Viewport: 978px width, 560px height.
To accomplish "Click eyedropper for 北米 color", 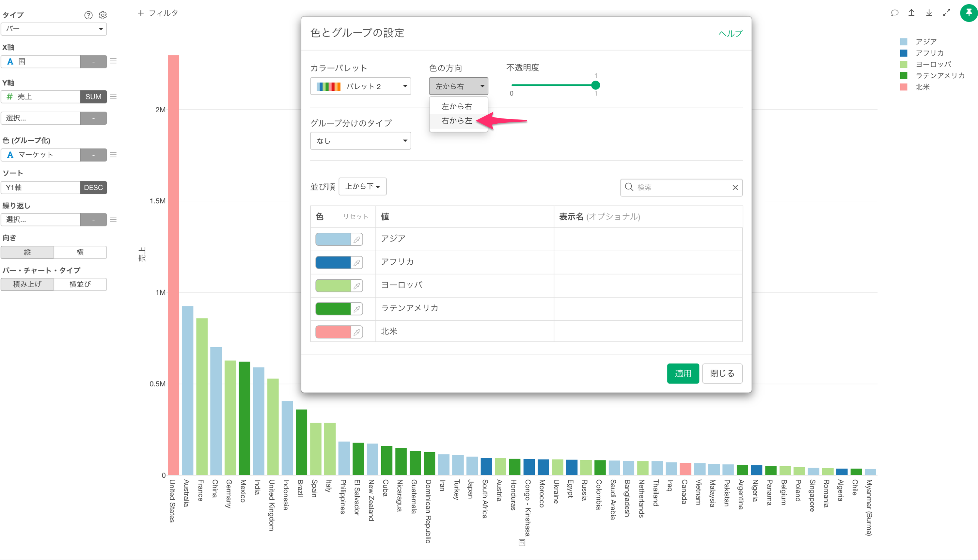I will [x=357, y=332].
